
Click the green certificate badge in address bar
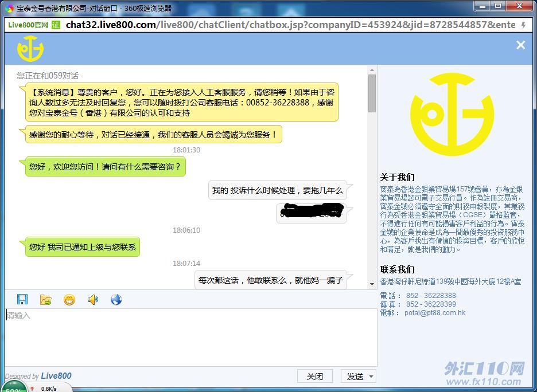[x=56, y=25]
